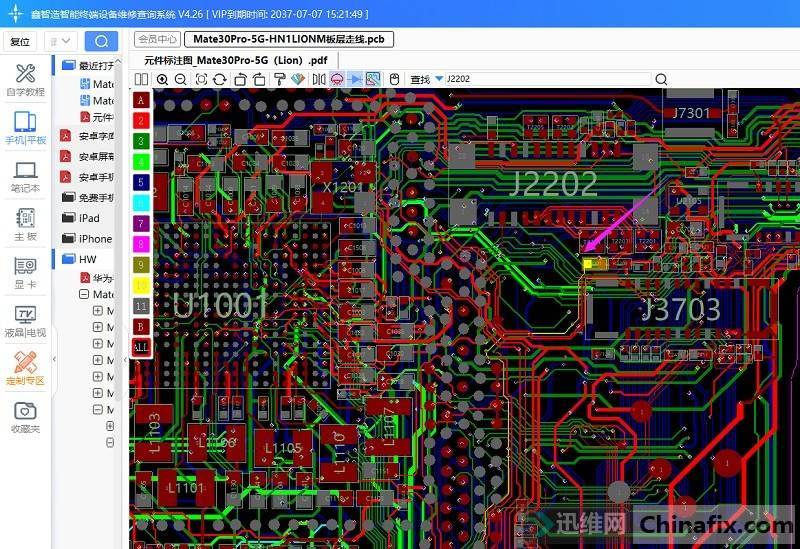Click the 会员中心 member center button

(157, 40)
